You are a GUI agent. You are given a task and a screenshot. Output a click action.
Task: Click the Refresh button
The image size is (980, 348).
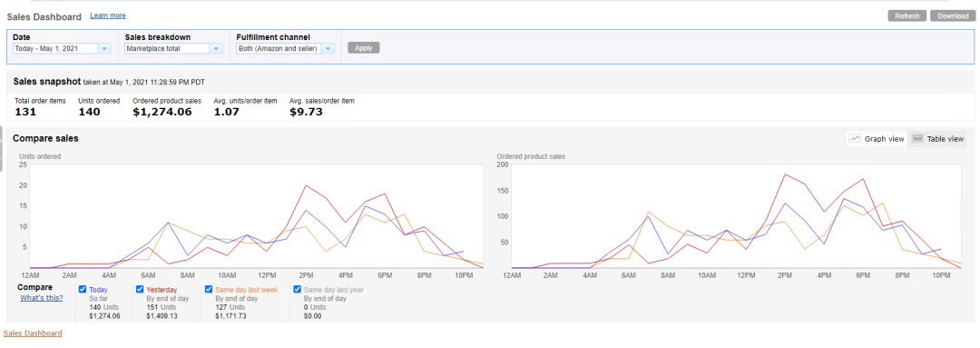906,16
